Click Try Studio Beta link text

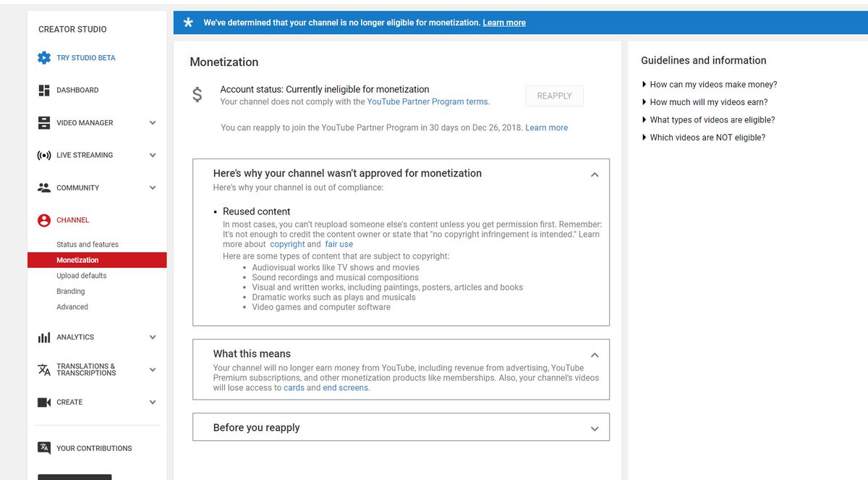(x=86, y=58)
